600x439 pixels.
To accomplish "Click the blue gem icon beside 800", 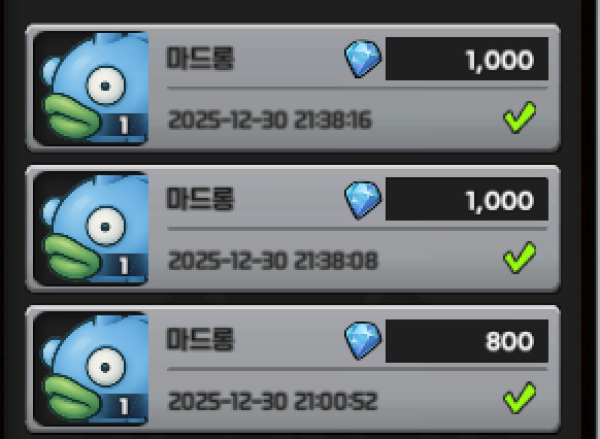I will coord(363,340).
